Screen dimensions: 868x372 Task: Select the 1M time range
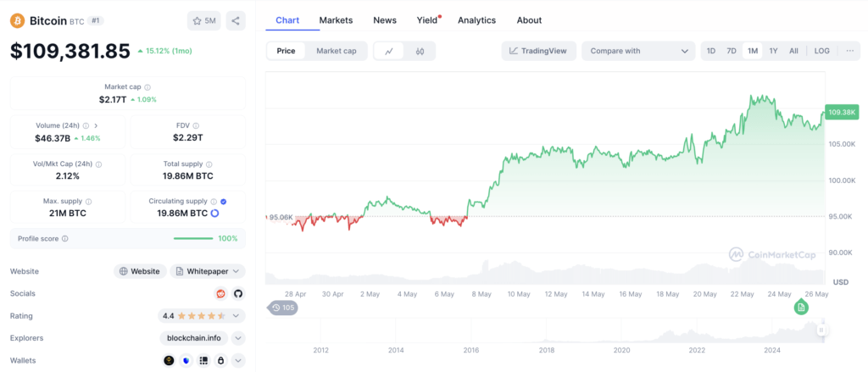(x=753, y=51)
